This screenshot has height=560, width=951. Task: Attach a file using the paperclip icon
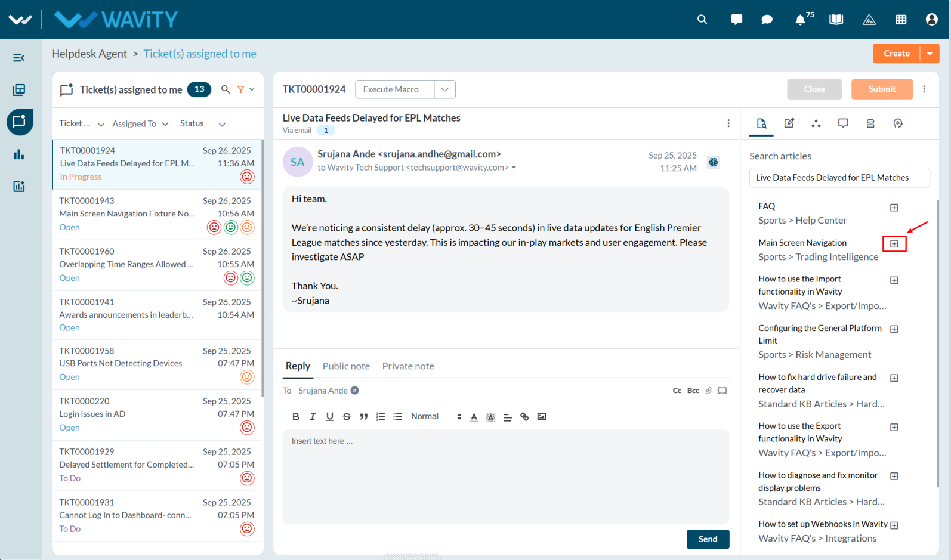(708, 391)
